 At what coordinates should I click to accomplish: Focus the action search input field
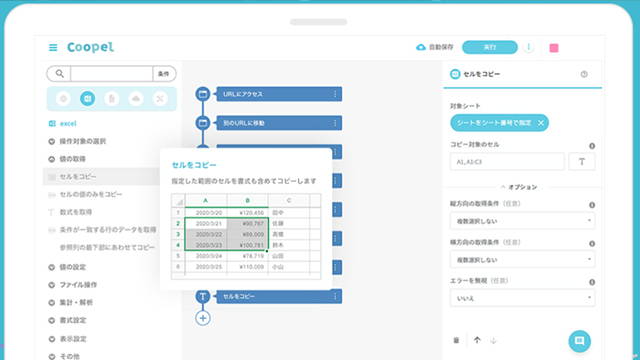111,74
